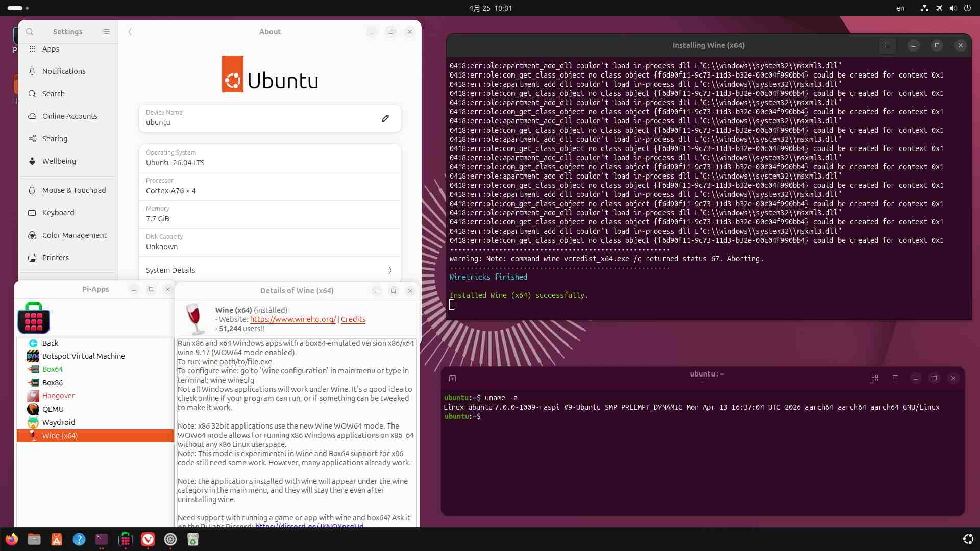Open the clock and calendar in top bar
Viewport: 980px width, 551px height.
[x=490, y=8]
